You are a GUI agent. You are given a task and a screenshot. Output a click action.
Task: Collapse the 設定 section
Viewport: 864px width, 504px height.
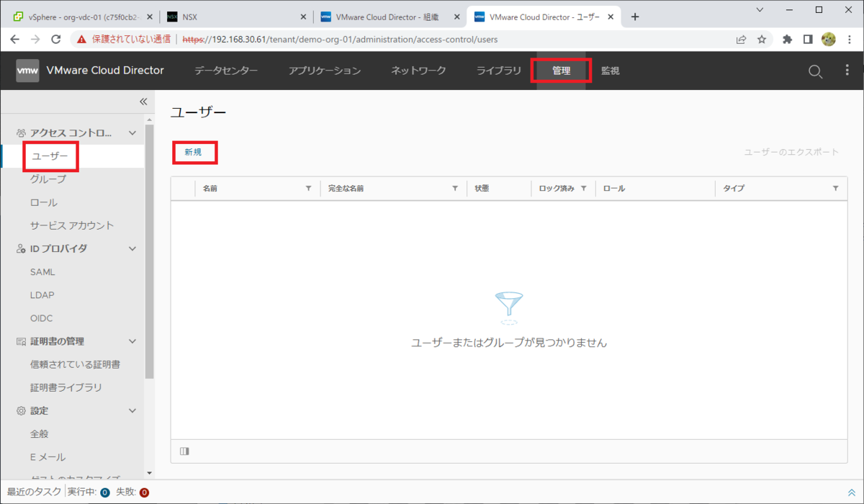132,410
